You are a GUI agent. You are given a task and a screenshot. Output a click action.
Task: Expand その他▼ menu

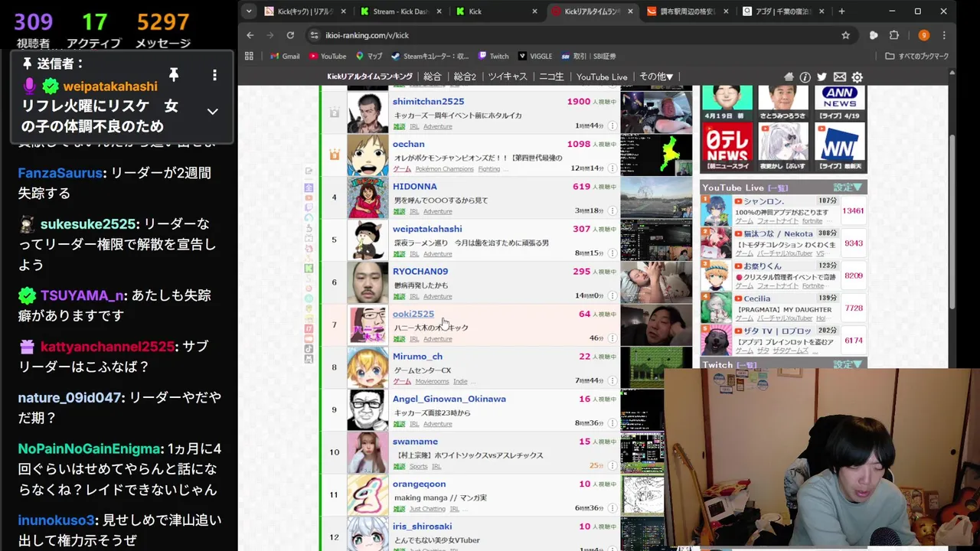coord(656,77)
